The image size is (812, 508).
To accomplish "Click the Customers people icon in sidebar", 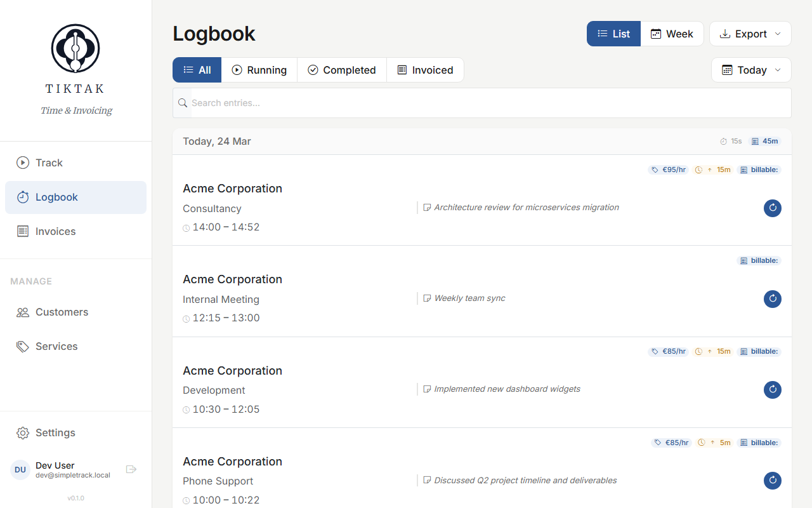I will (23, 312).
